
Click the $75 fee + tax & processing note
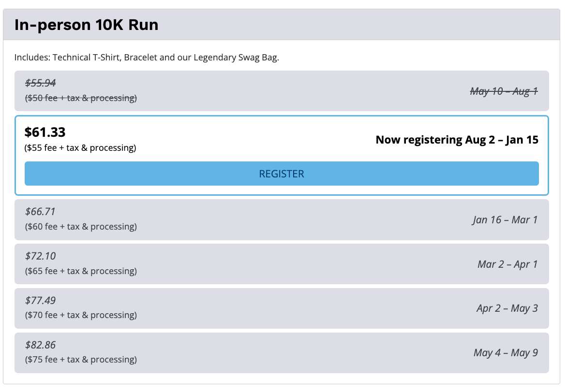(x=81, y=360)
